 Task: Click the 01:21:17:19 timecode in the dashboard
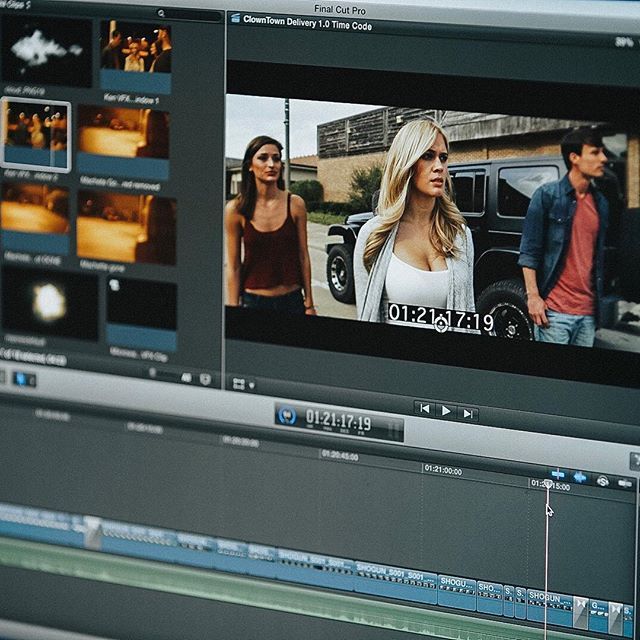[x=338, y=420]
